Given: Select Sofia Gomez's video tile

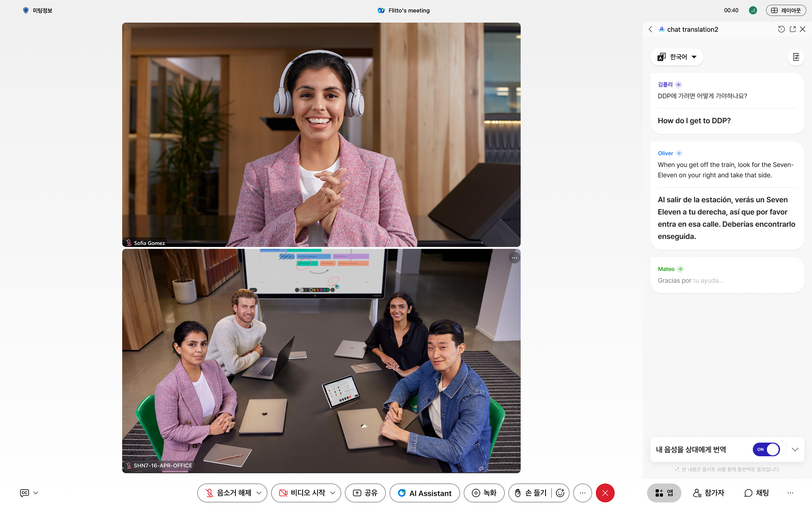Looking at the screenshot, I should [x=321, y=135].
